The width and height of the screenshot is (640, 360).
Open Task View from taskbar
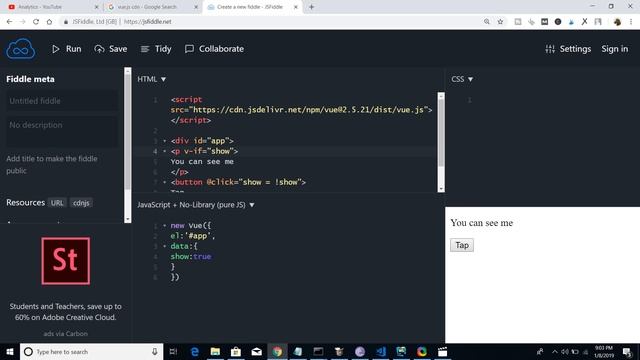(173, 351)
